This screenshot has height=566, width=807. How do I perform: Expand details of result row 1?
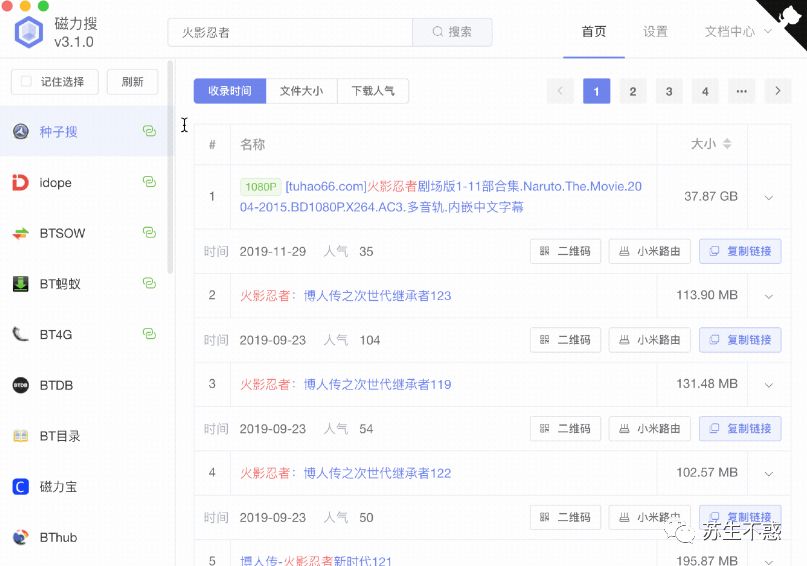769,197
